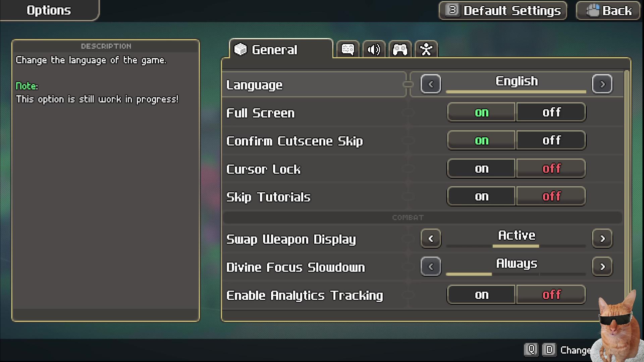Advance Divine Focus Slowdown to next option
Viewport: 644px width, 362px height.
tap(602, 267)
